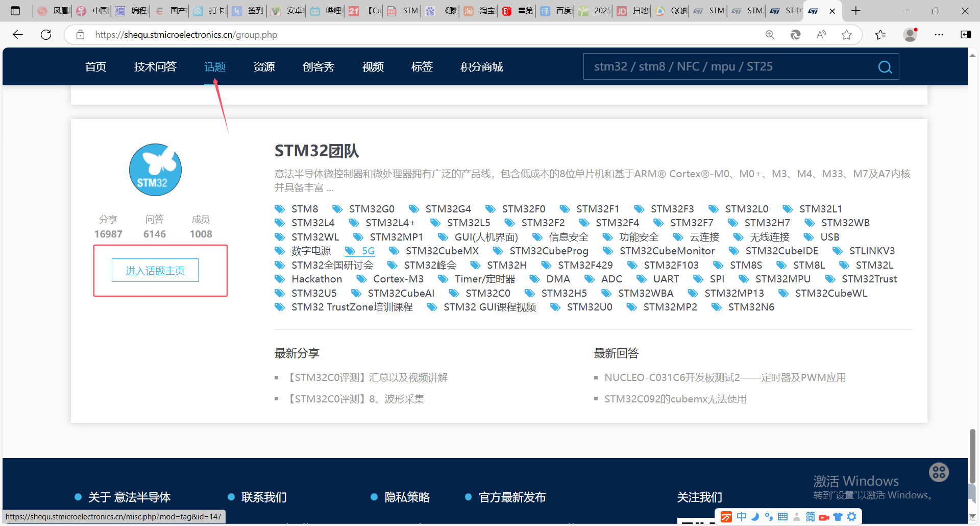
Task: Click the floating four-dot widget button
Action: coord(939,472)
